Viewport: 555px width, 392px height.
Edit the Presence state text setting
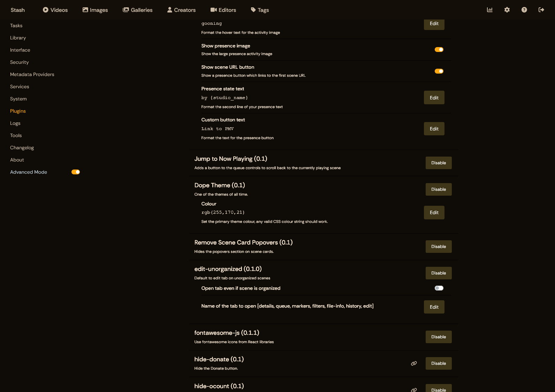[x=434, y=98]
